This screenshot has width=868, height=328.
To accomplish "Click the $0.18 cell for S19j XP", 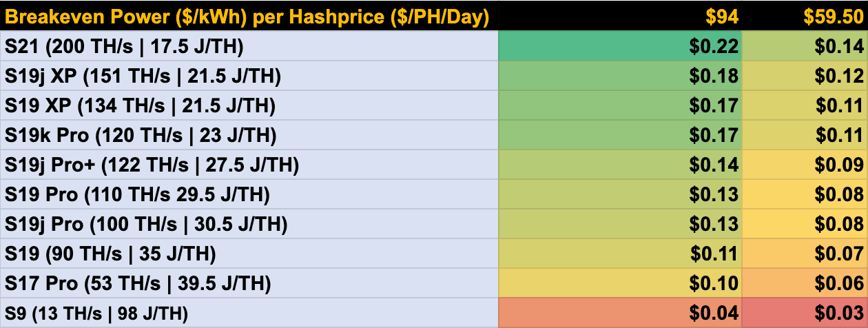I will 619,76.
